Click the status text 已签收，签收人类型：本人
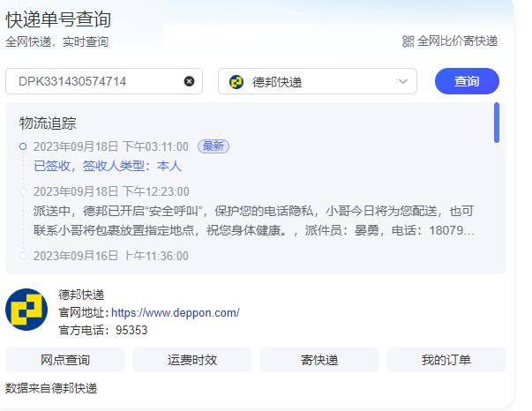The height and width of the screenshot is (411, 532). coord(108,166)
